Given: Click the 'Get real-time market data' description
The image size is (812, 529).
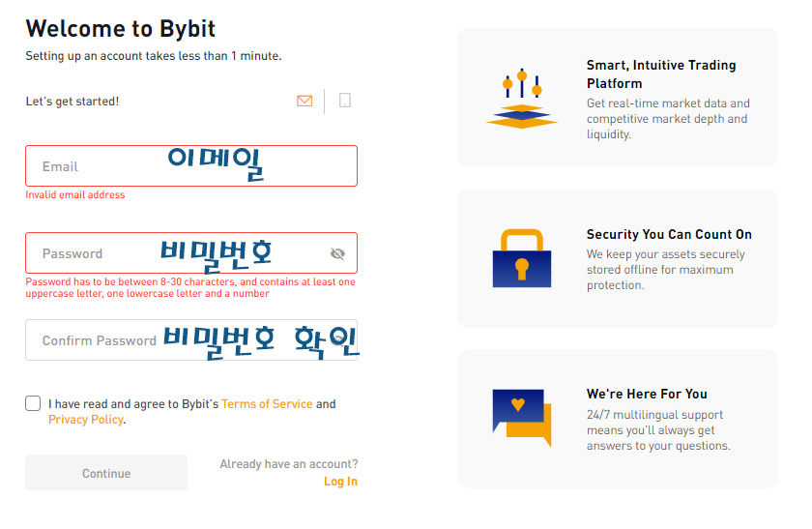Looking at the screenshot, I should [x=668, y=119].
